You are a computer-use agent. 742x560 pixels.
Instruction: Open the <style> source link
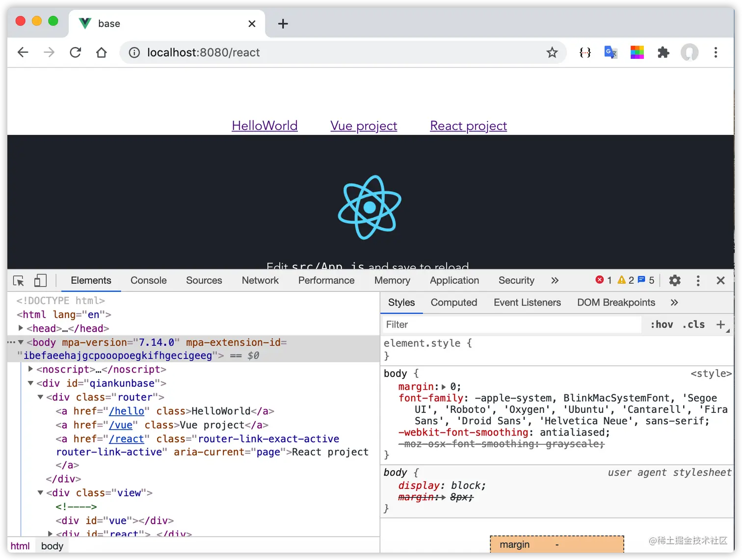tap(711, 374)
